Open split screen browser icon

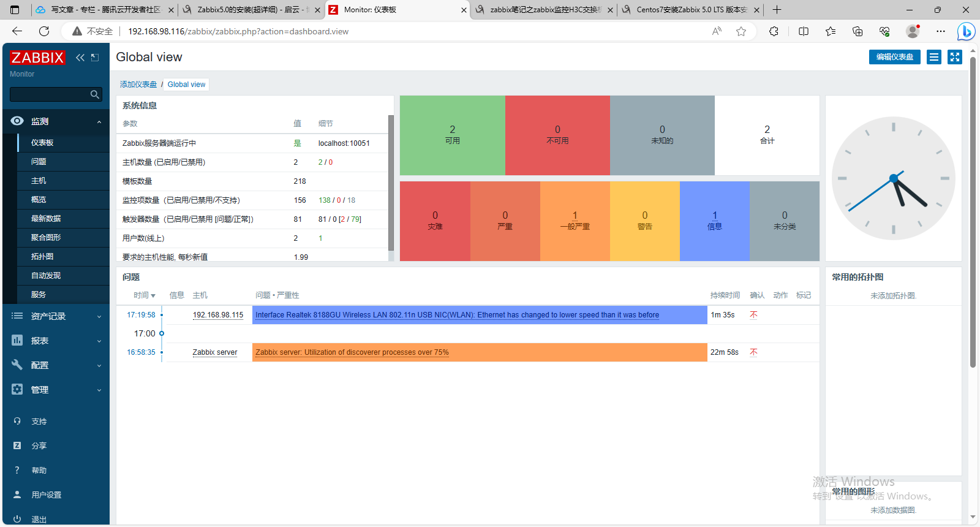(804, 31)
